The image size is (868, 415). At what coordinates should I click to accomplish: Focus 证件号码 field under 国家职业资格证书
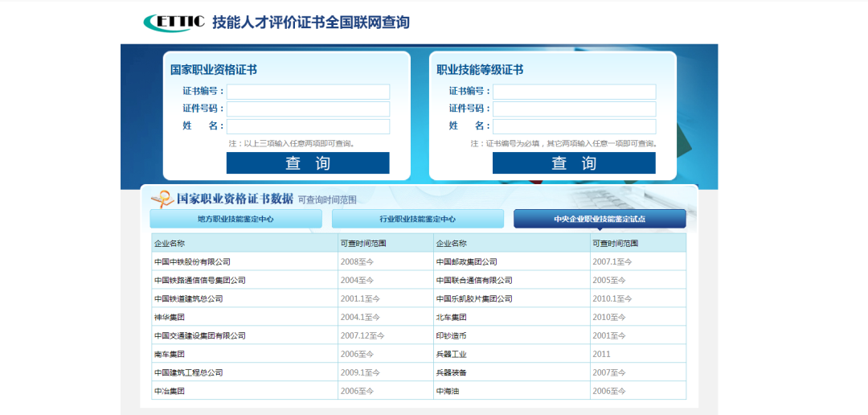308,109
